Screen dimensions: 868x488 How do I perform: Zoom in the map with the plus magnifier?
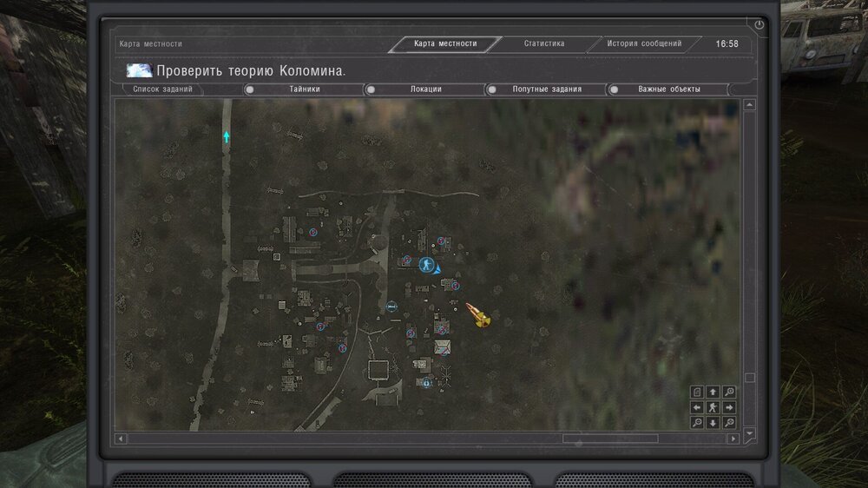click(x=729, y=423)
